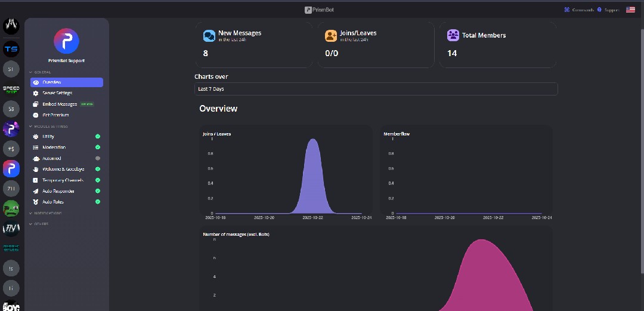Open Get Premium in the sidebar

pyautogui.click(x=55, y=115)
